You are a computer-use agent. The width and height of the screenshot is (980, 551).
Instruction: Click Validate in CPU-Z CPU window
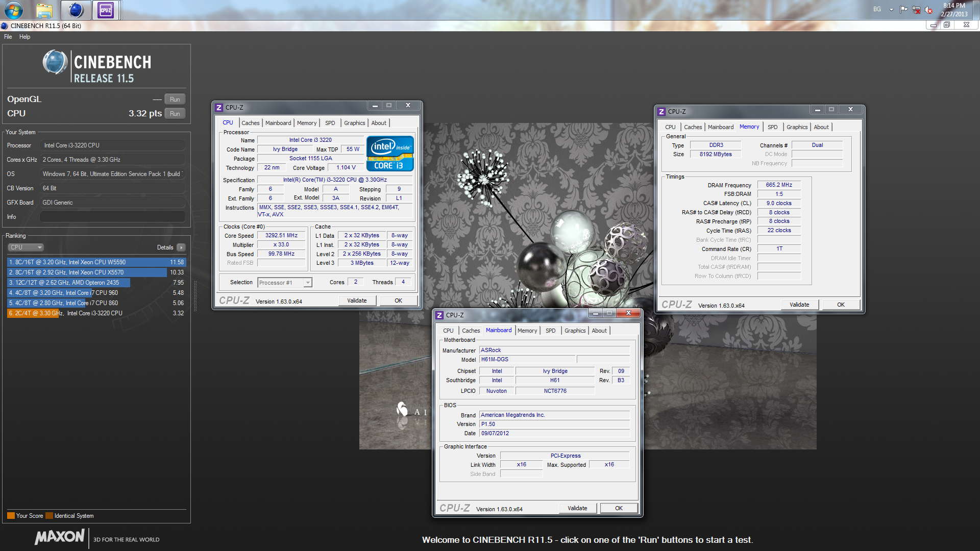357,300
